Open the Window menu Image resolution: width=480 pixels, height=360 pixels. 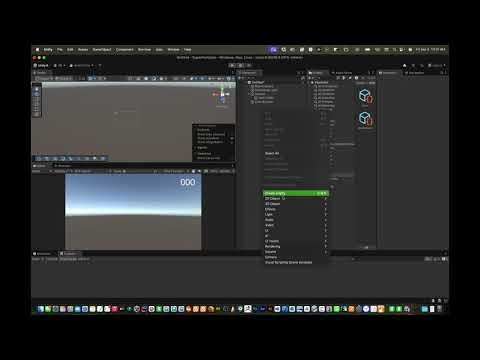(173, 50)
